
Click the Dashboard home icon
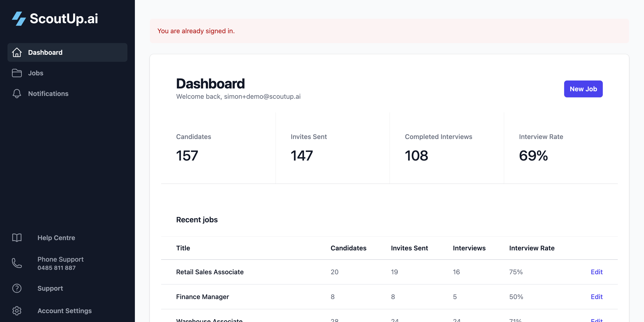pyautogui.click(x=16, y=52)
